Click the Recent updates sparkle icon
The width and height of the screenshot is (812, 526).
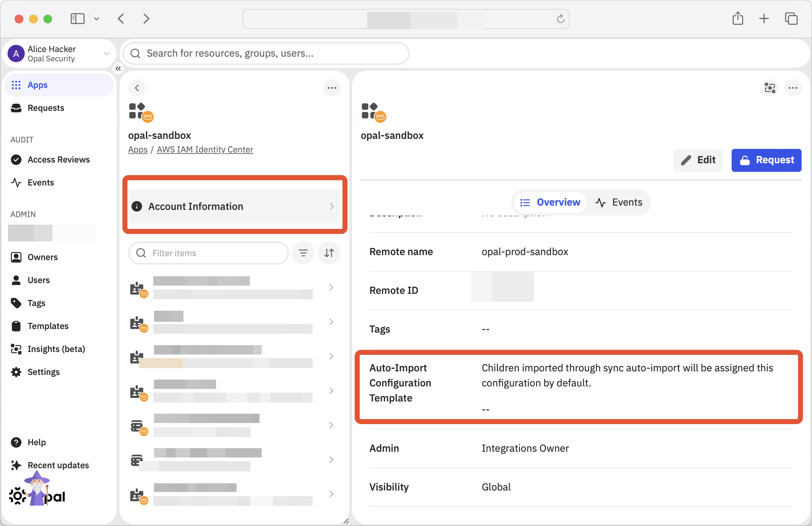click(16, 465)
